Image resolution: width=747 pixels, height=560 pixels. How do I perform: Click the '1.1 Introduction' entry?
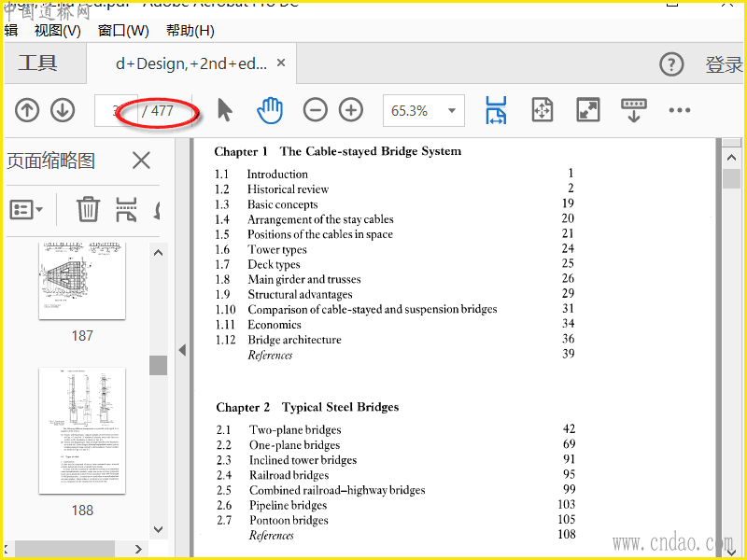(x=261, y=174)
